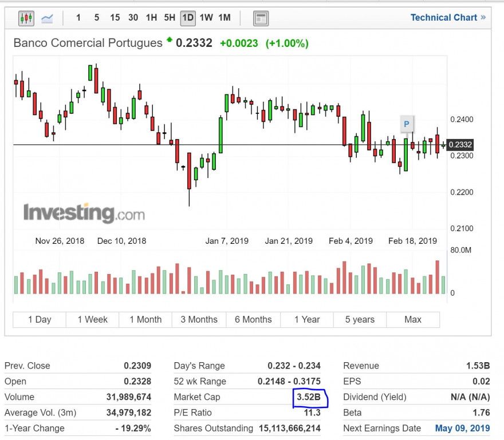504x440 pixels.
Task: Click the (+1.00%) percent change
Action: coord(287,43)
